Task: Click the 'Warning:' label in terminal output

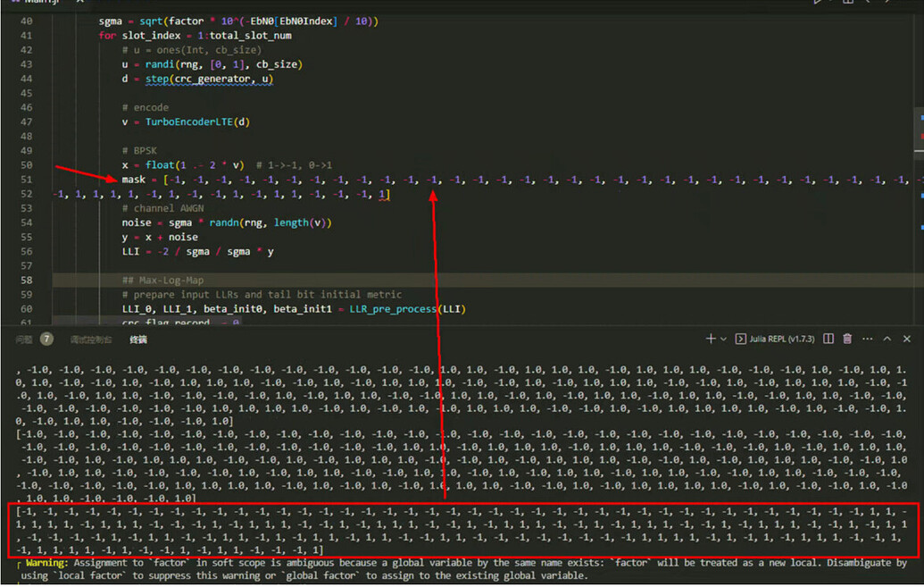Action: tap(47, 563)
